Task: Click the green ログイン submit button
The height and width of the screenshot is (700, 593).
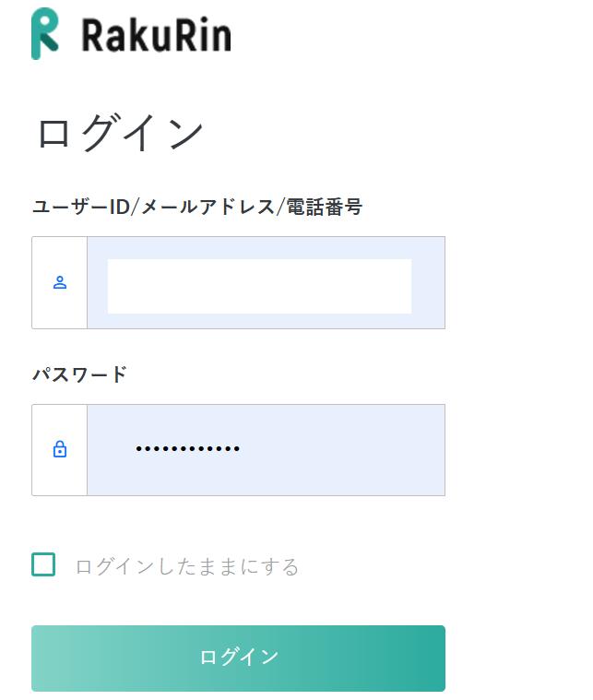Action: [239, 658]
